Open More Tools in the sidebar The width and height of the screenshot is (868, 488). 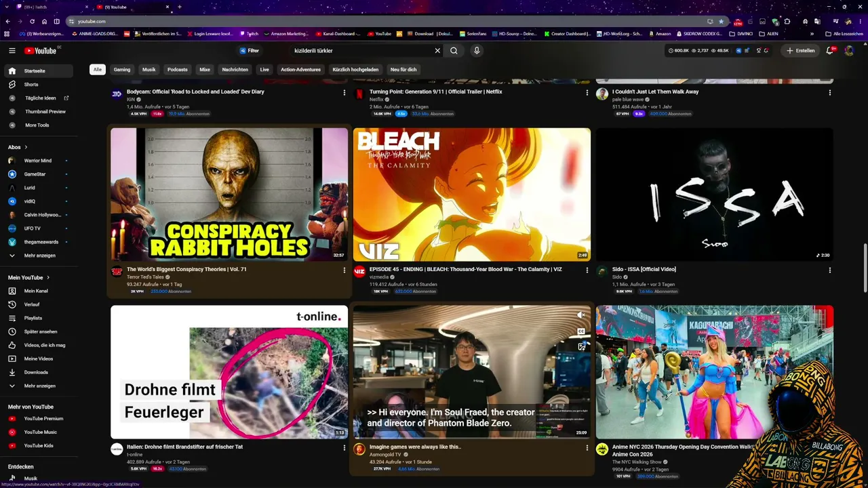(38, 125)
